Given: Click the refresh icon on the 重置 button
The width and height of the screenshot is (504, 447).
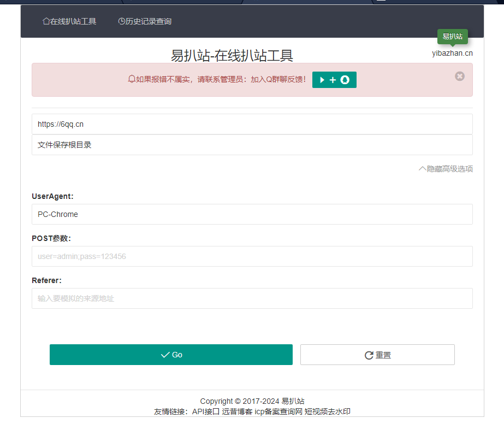Looking at the screenshot, I should point(369,355).
